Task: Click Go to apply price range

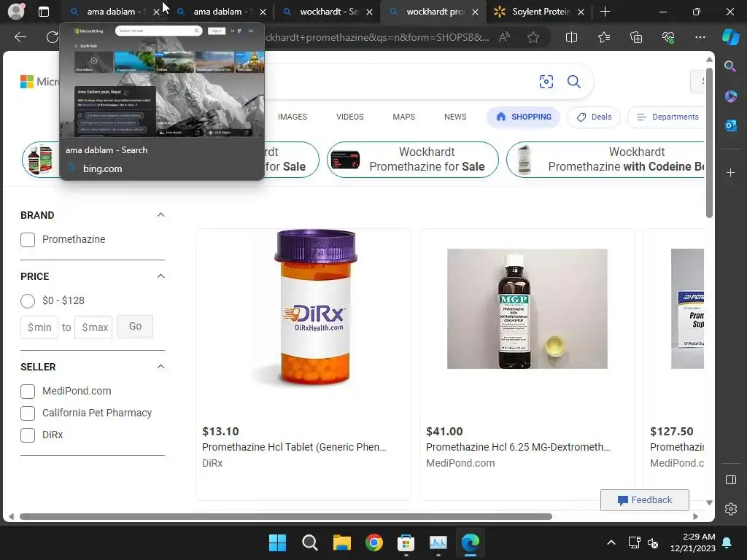Action: tap(135, 327)
